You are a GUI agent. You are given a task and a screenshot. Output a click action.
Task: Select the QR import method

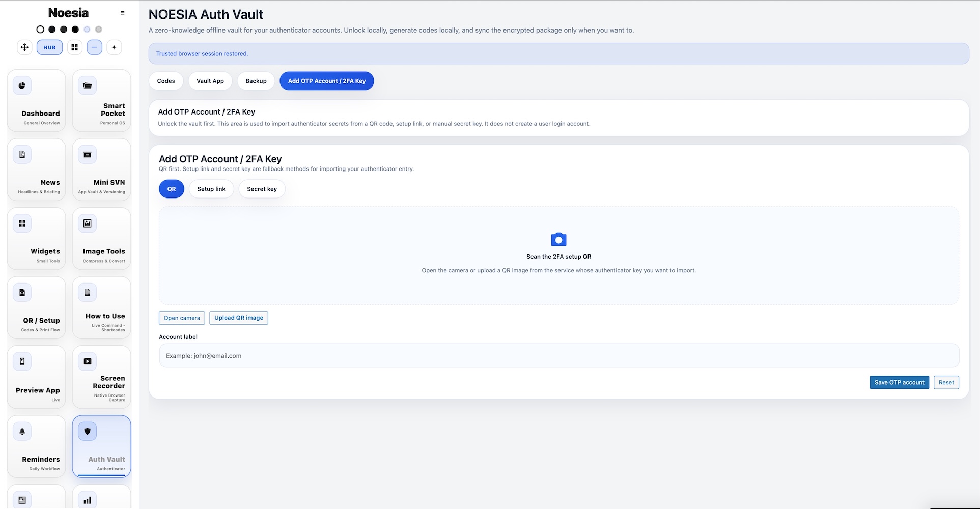(x=172, y=189)
